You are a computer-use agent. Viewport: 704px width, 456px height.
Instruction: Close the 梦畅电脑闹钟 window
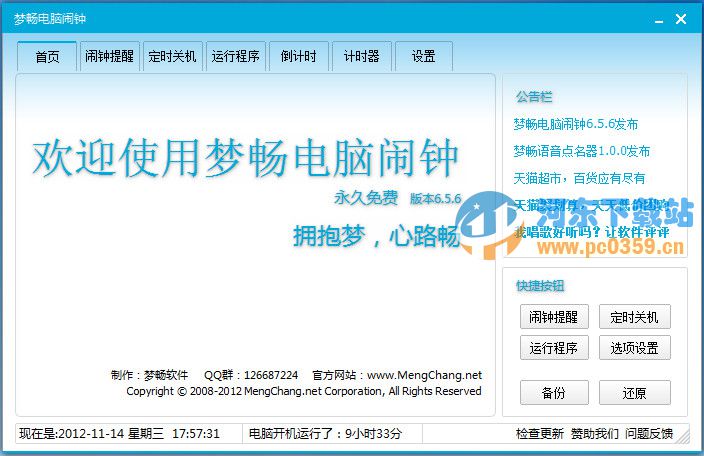pyautogui.click(x=681, y=19)
